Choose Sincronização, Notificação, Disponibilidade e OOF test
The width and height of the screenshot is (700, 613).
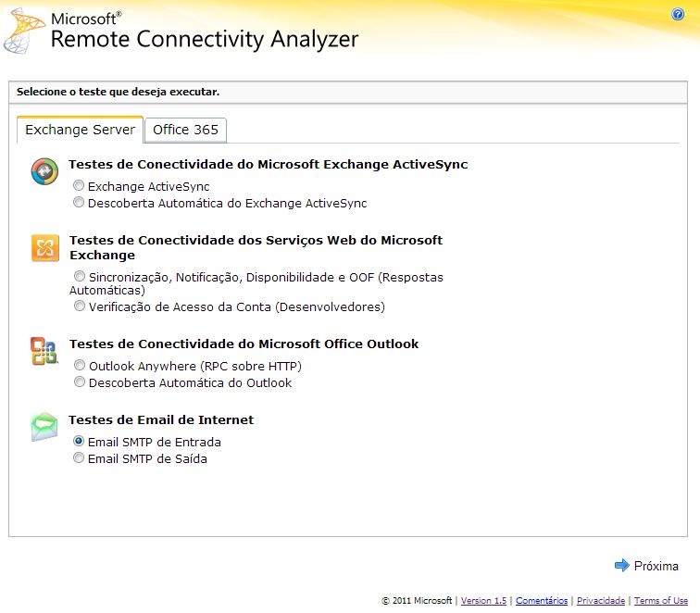80,277
